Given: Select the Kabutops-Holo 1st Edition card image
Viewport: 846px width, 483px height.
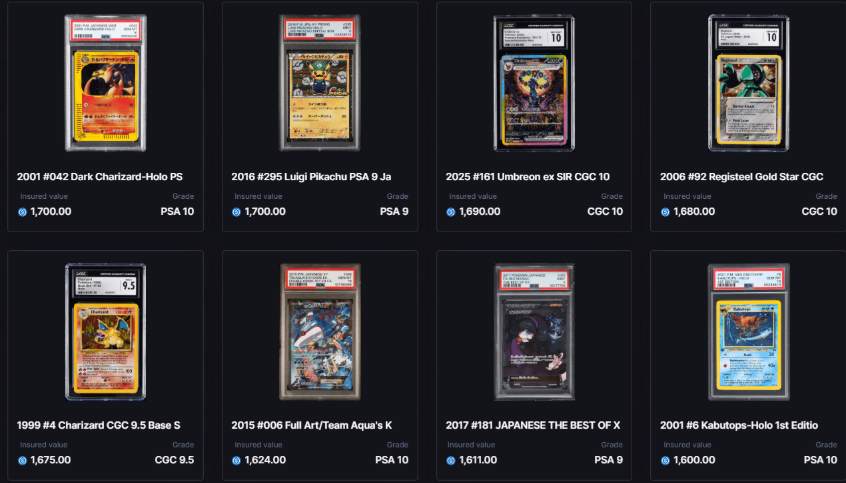Looking at the screenshot, I should point(748,332).
